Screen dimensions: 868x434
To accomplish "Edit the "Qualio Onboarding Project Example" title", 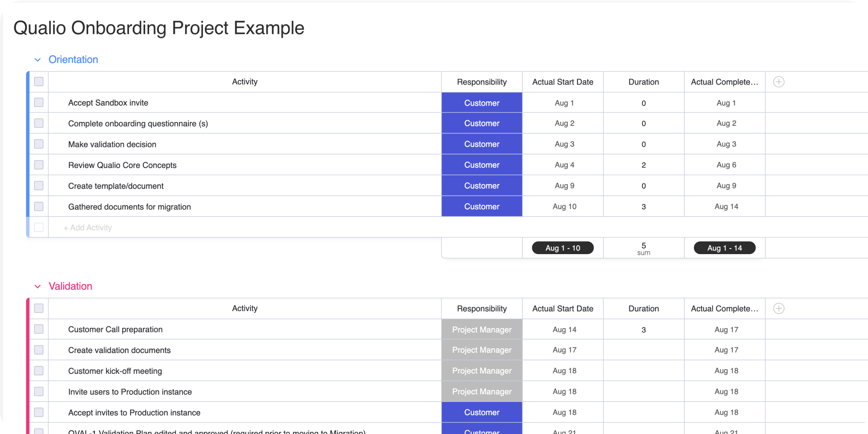I will (158, 28).
